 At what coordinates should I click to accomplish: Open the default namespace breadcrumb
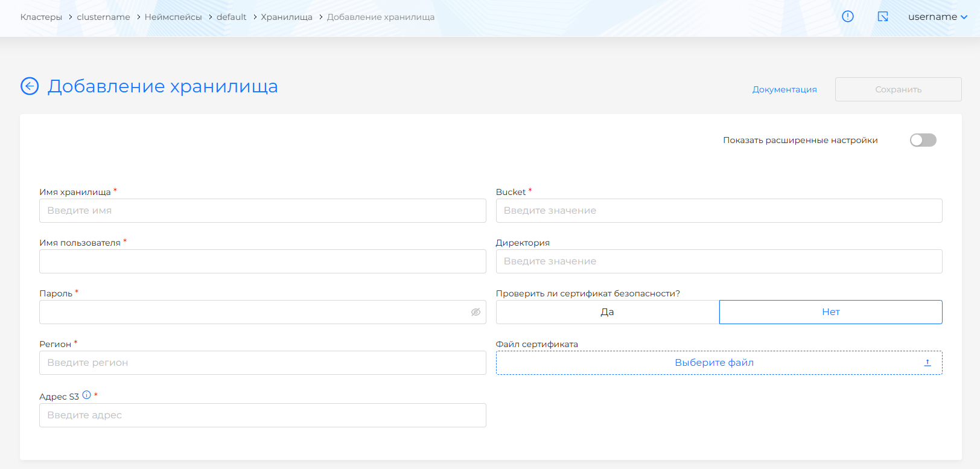(x=231, y=17)
